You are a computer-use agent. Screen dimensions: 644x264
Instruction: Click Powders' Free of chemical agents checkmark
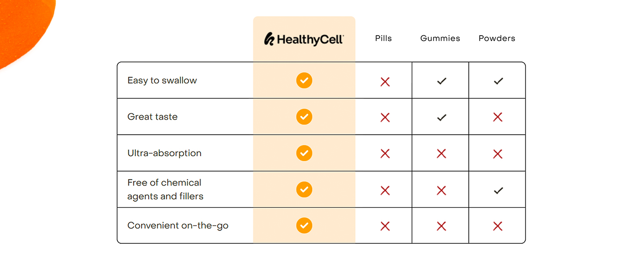(x=498, y=191)
